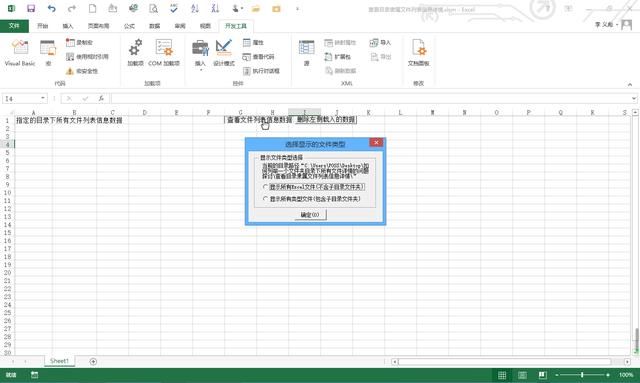Click the Print Preview magnifier icon
Screen dimensions: 640x383
point(153,9)
